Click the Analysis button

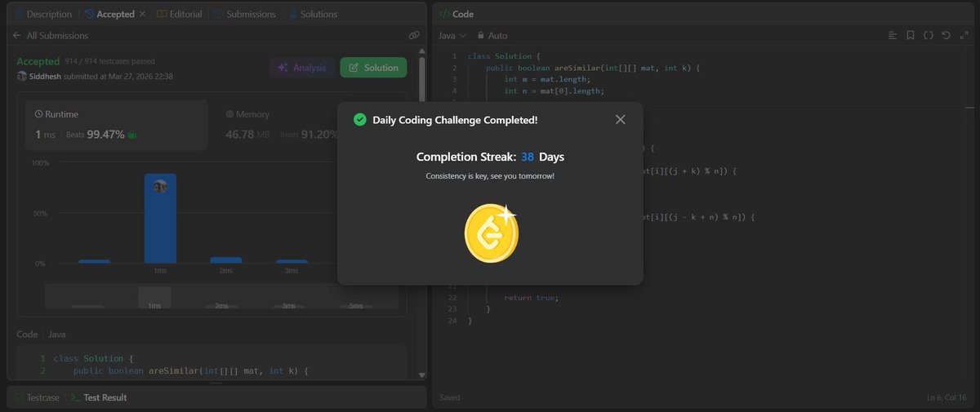point(302,68)
